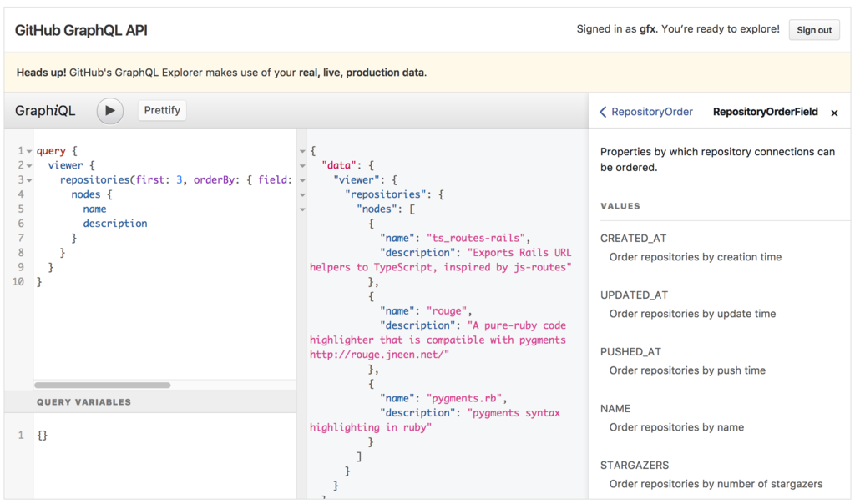Click the PUSHED_AT enum value
This screenshot has height=504, width=855.
[630, 351]
